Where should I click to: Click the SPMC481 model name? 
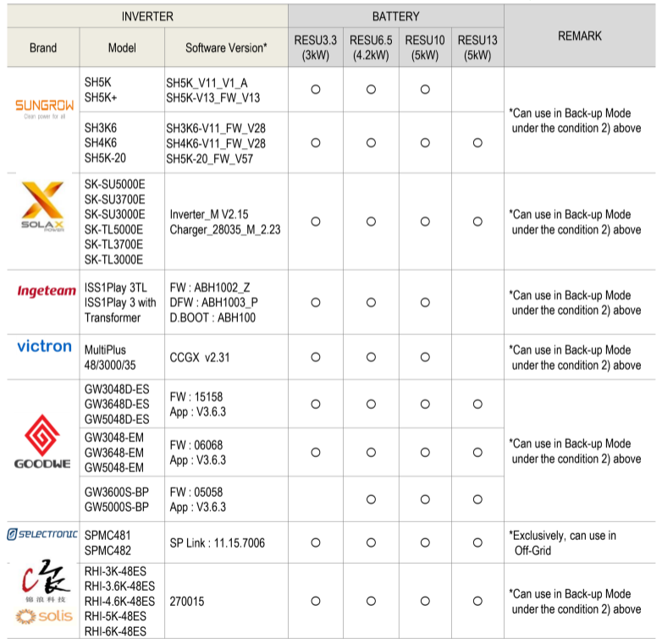click(x=108, y=535)
